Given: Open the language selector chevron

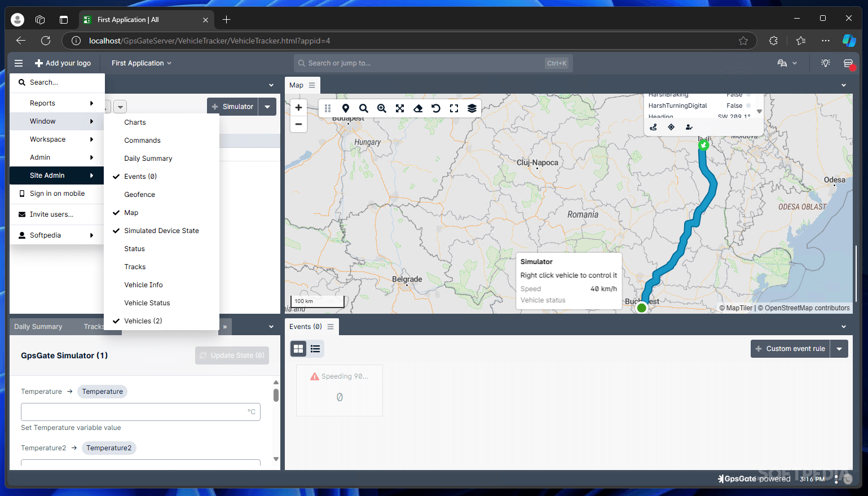Looking at the screenshot, I should 795,63.
